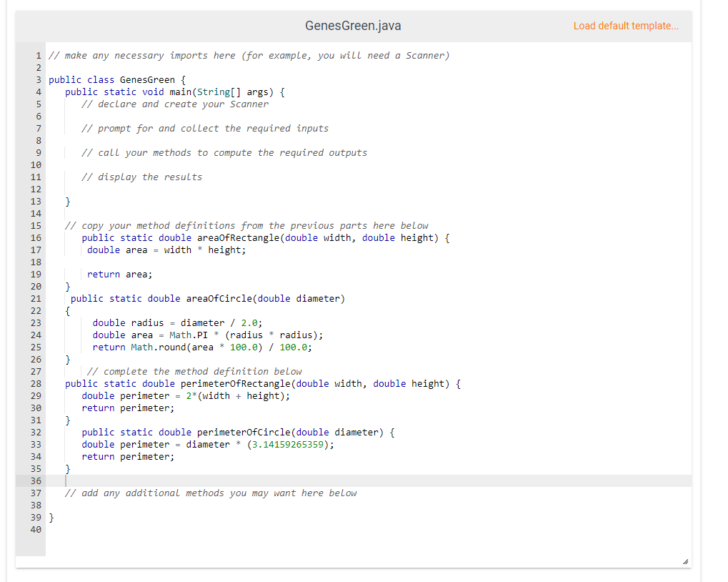
Task: Click line number 1 in the gutter
Action: coord(38,55)
